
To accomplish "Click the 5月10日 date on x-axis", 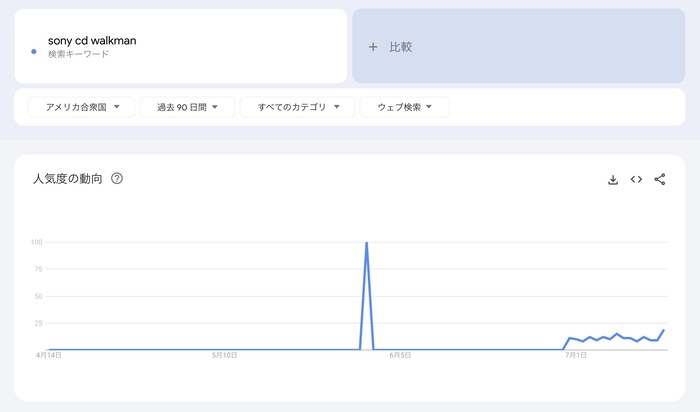I will 224,356.
